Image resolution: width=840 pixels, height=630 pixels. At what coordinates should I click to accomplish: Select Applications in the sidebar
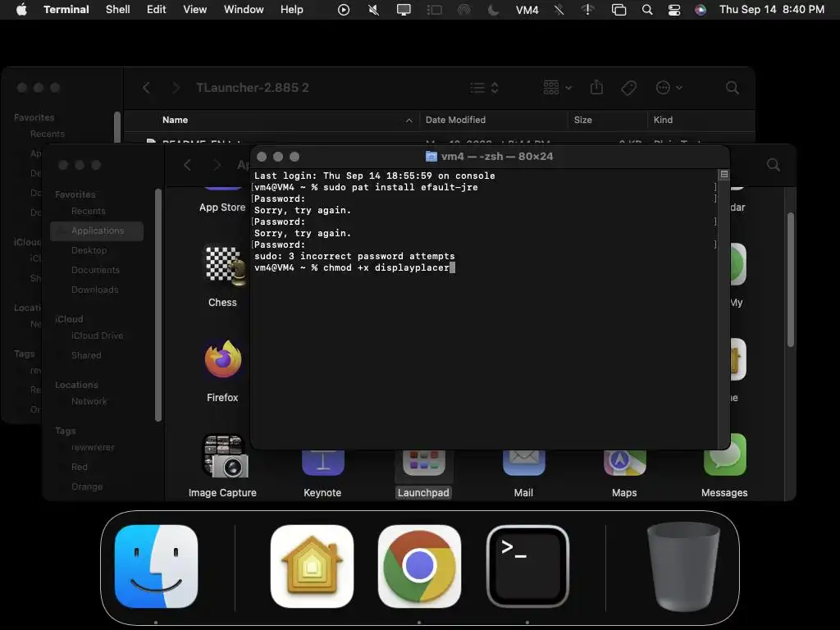(97, 231)
